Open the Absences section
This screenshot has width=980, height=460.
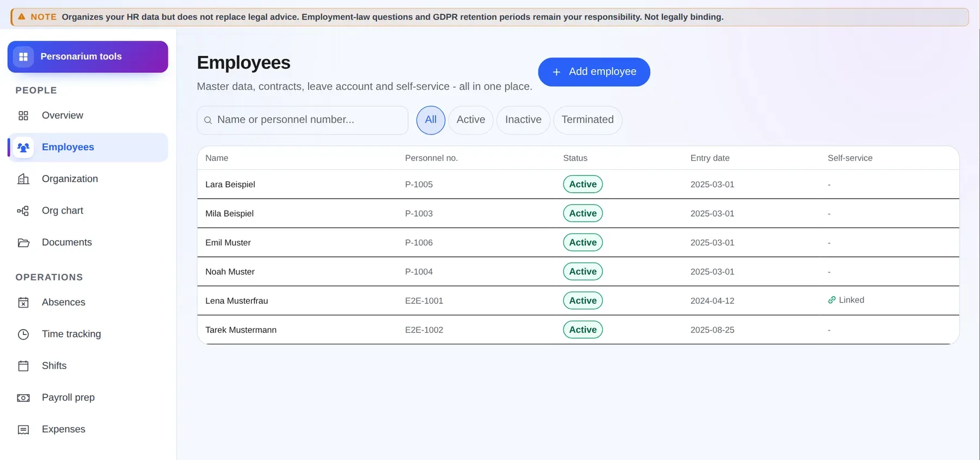(88, 303)
